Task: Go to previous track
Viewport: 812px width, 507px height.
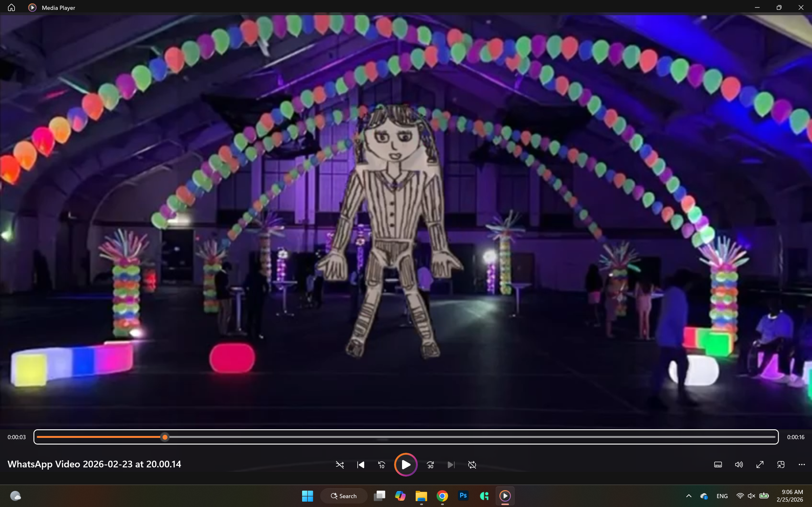Action: pyautogui.click(x=361, y=465)
